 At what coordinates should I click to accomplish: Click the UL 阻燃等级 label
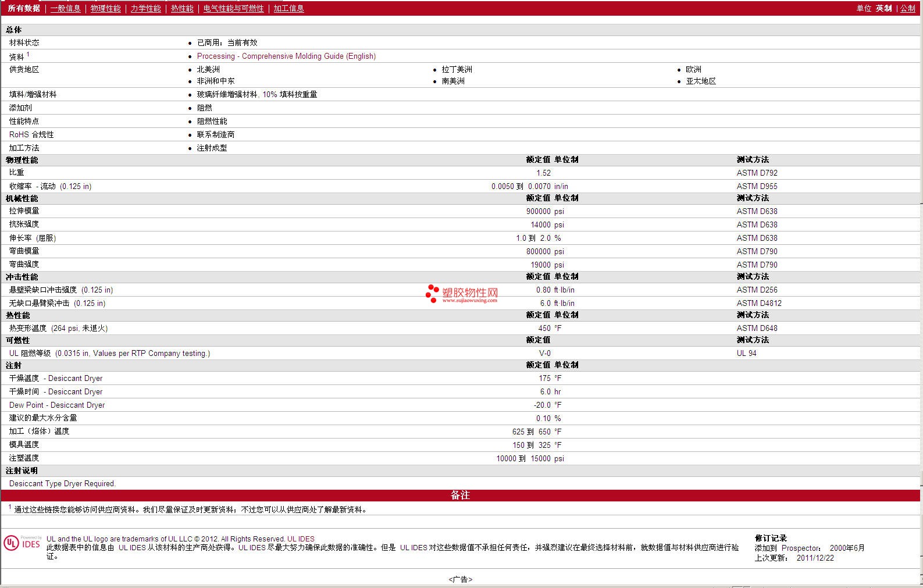click(109, 353)
